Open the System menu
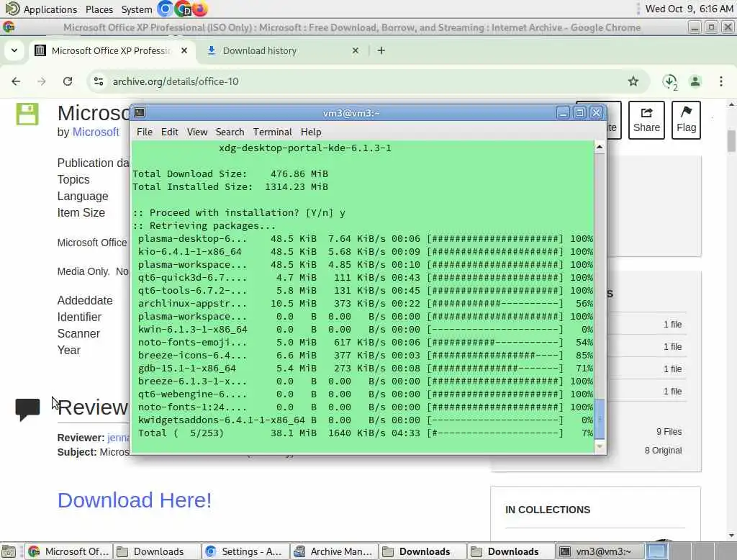The height and width of the screenshot is (560, 737). pos(136,9)
